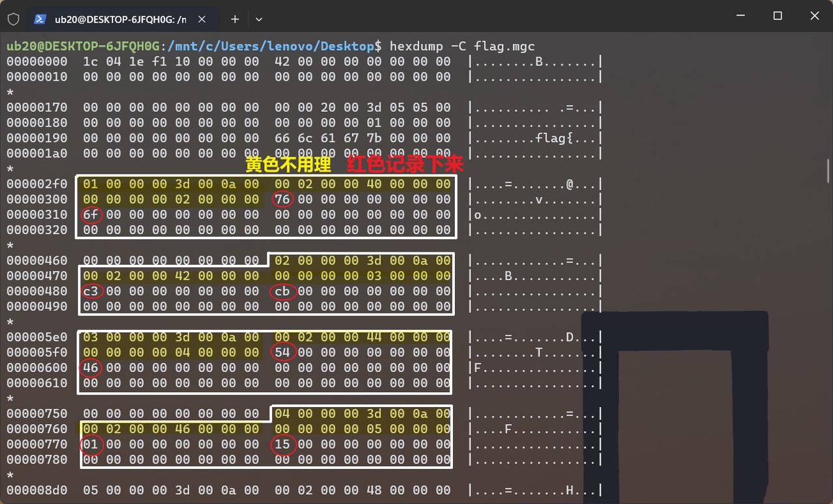This screenshot has height=504, width=833.
Task: Click the hex byte c3 at row 00000480
Action: (91, 291)
